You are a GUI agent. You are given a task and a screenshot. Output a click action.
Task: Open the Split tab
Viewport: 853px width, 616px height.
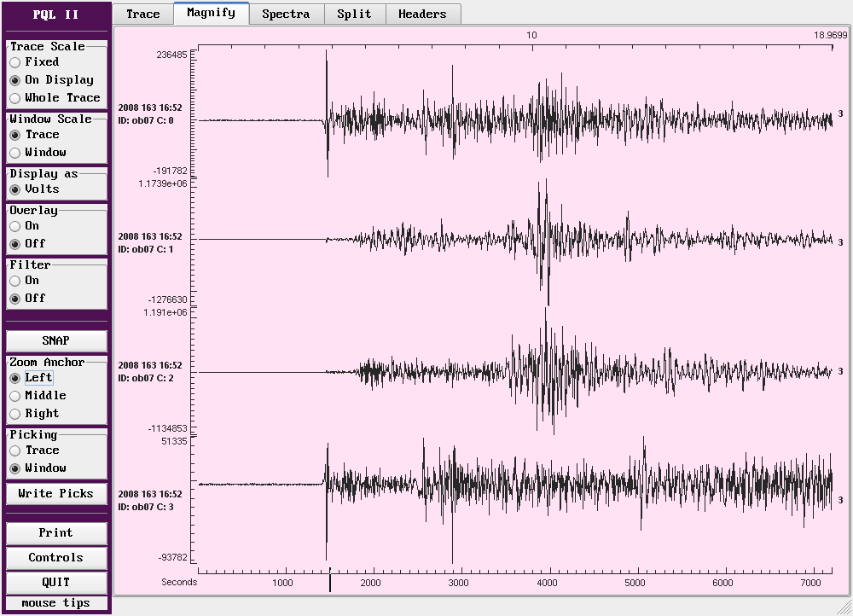tap(354, 14)
